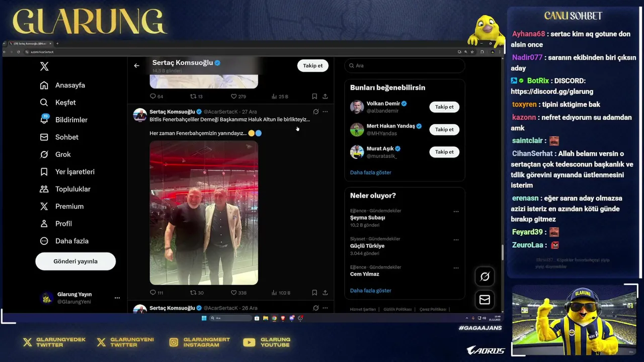Open Chrome from the taskbar
This screenshot has width=644, height=362.
(274, 318)
